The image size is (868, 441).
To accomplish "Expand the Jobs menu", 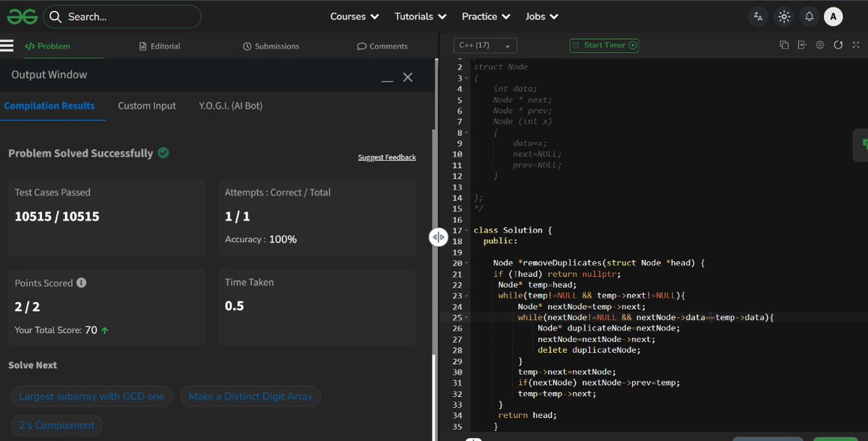I will tap(541, 16).
